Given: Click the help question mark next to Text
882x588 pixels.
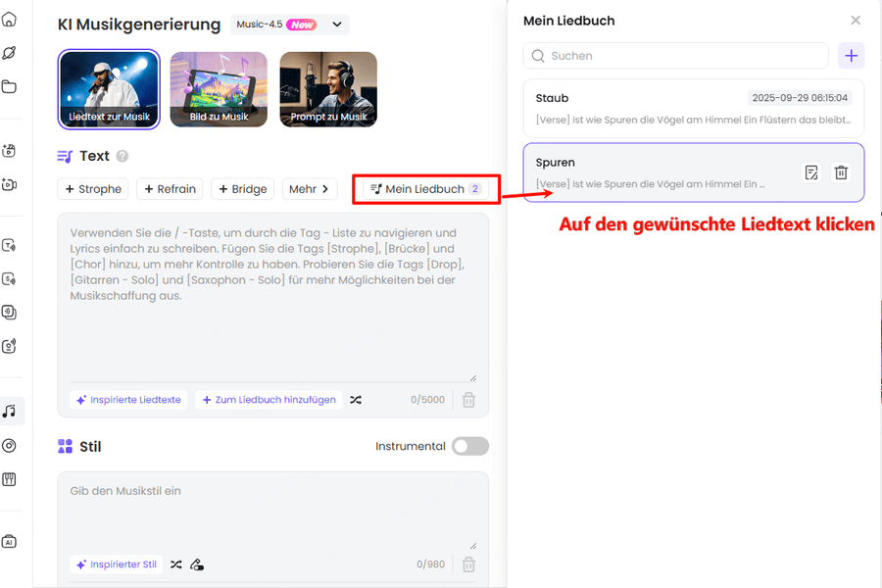Looking at the screenshot, I should point(122,156).
